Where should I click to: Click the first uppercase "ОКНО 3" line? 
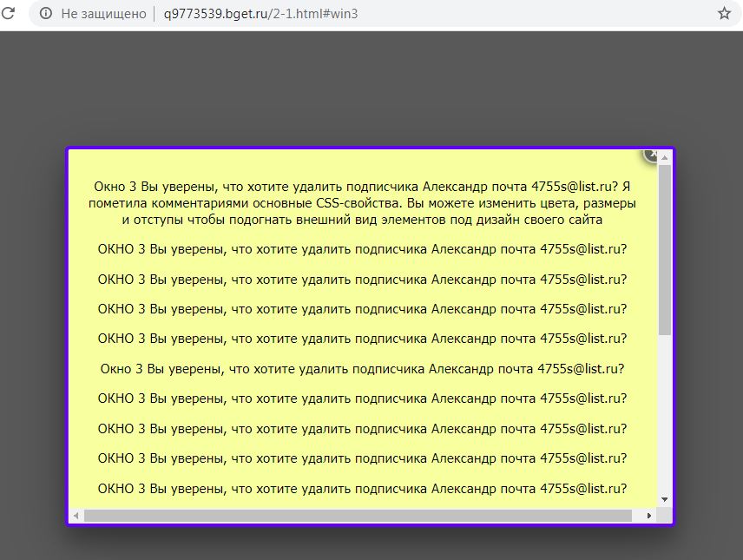point(362,249)
